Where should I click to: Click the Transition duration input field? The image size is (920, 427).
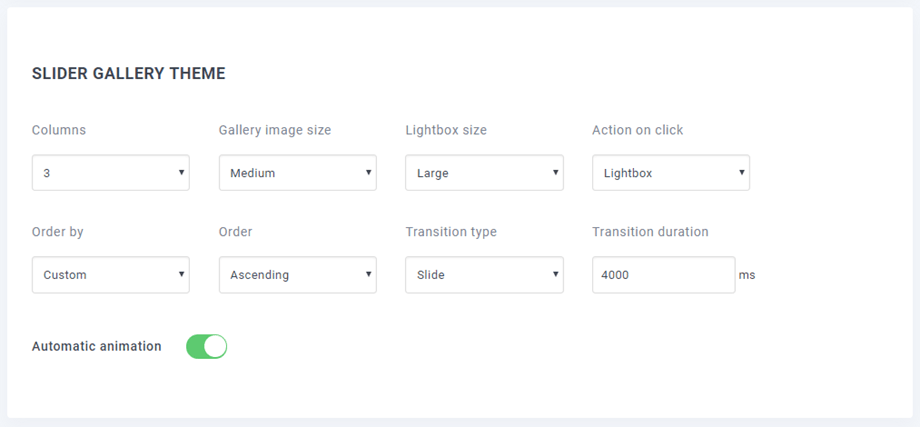pos(663,275)
